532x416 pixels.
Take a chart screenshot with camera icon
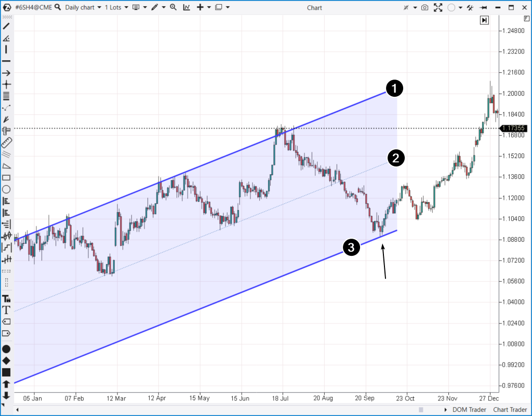point(425,7)
